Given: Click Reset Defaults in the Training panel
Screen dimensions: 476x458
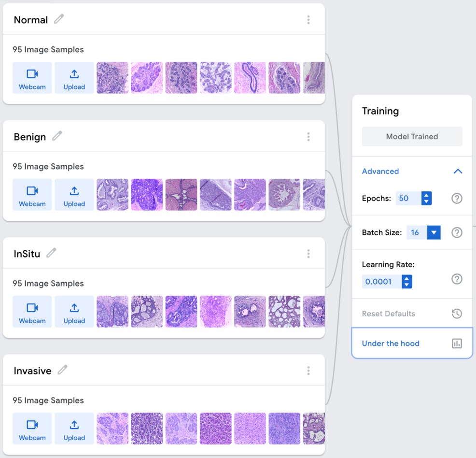Looking at the screenshot, I should 389,314.
